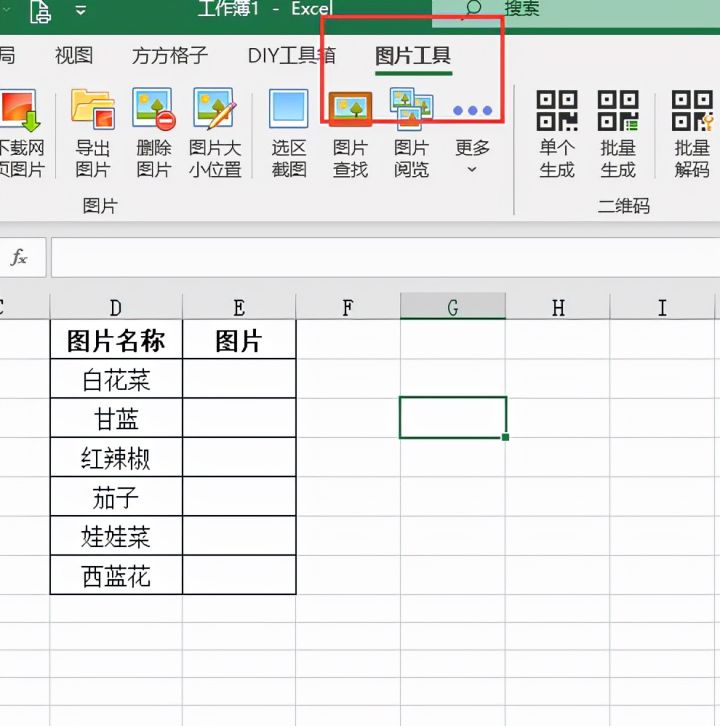This screenshot has width=720, height=726.
Task: Click the empty picture cell beside 白花菜
Action: (x=239, y=379)
